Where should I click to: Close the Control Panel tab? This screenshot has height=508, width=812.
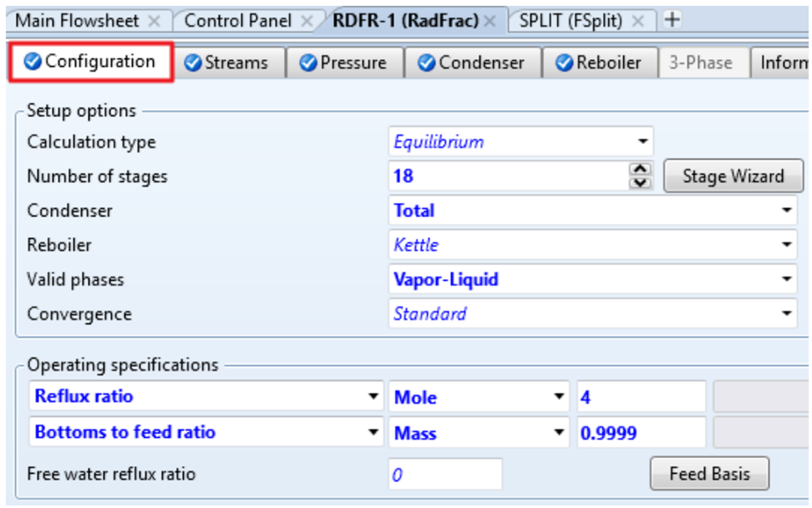point(306,21)
